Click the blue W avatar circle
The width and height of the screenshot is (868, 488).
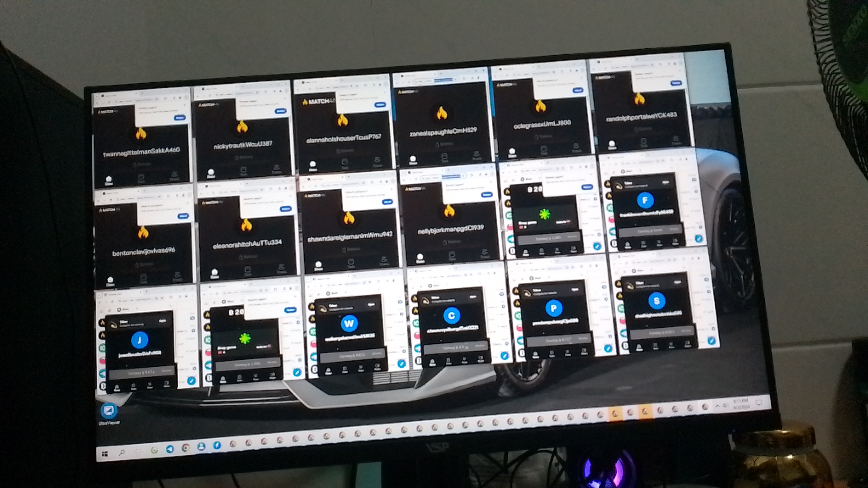(x=349, y=324)
